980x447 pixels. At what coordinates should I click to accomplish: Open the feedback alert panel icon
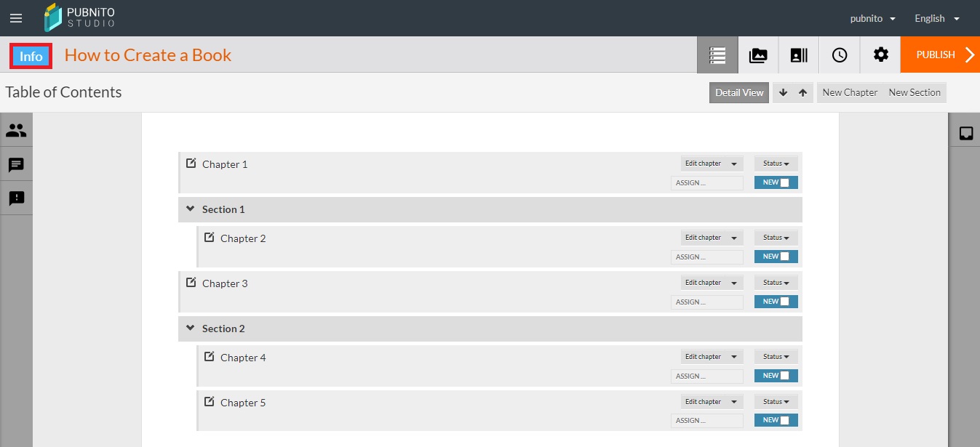click(16, 198)
